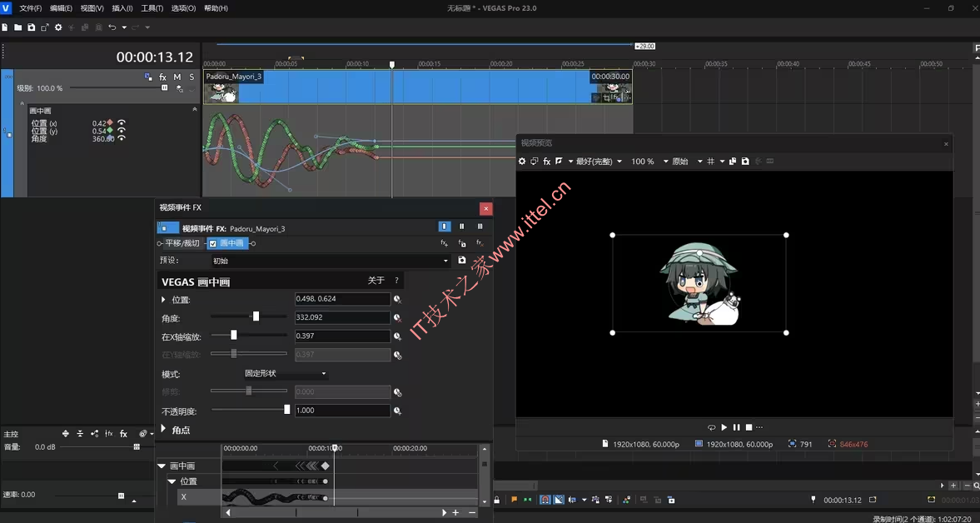Play the video preview

724,427
